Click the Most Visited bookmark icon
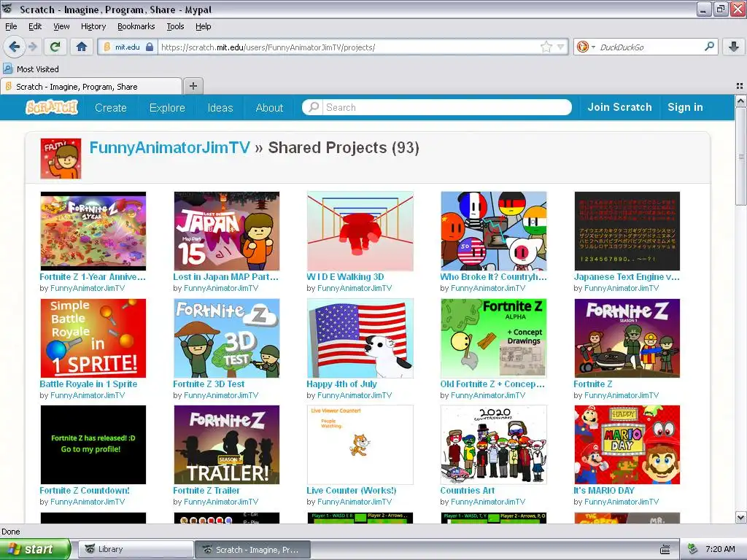 pyautogui.click(x=7, y=69)
